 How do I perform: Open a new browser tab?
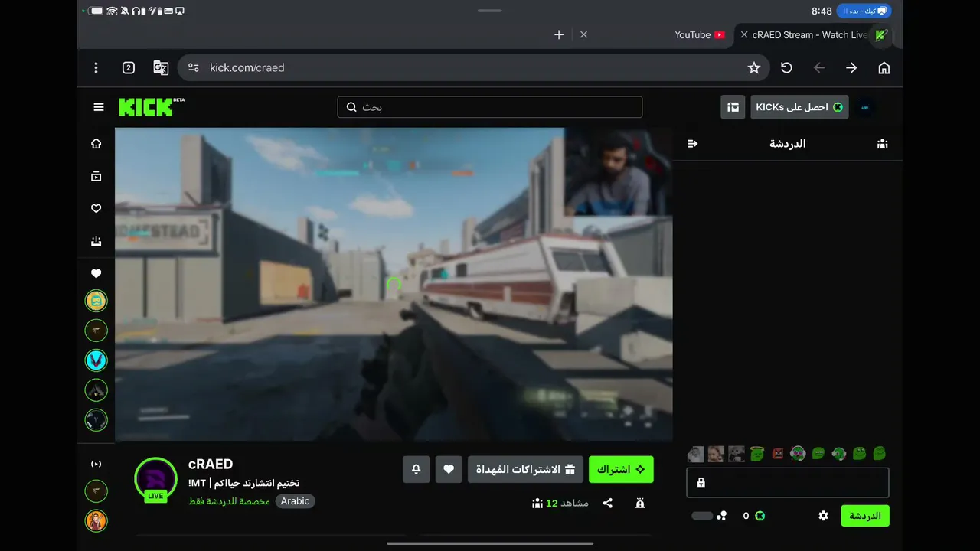point(559,35)
